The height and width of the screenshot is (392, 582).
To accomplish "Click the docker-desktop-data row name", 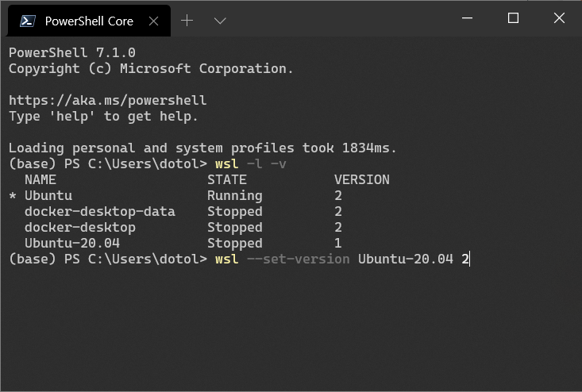I will pyautogui.click(x=100, y=211).
